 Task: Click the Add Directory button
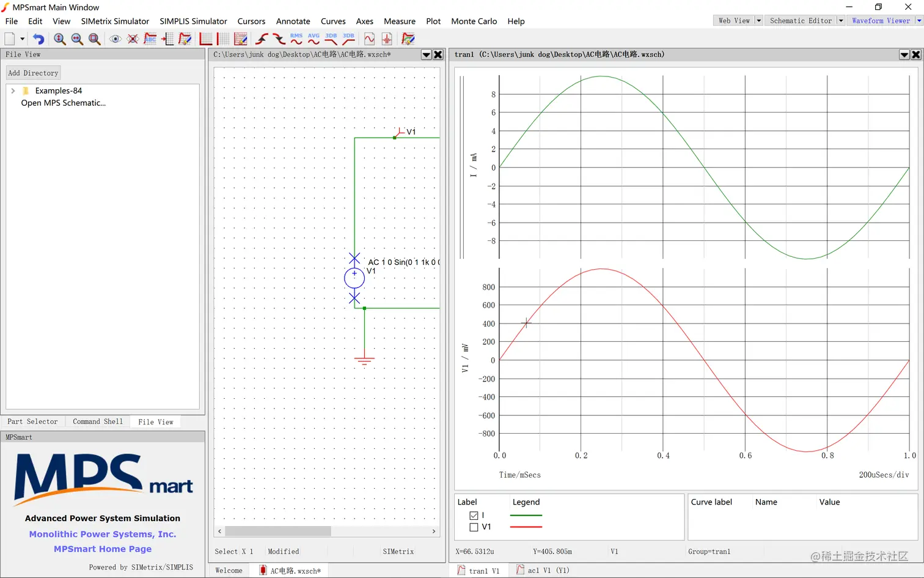[33, 73]
